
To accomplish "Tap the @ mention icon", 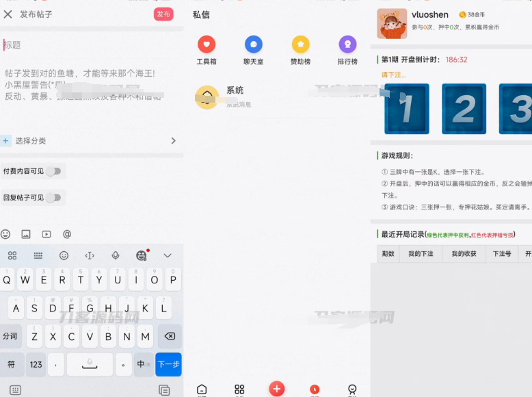I will (67, 234).
